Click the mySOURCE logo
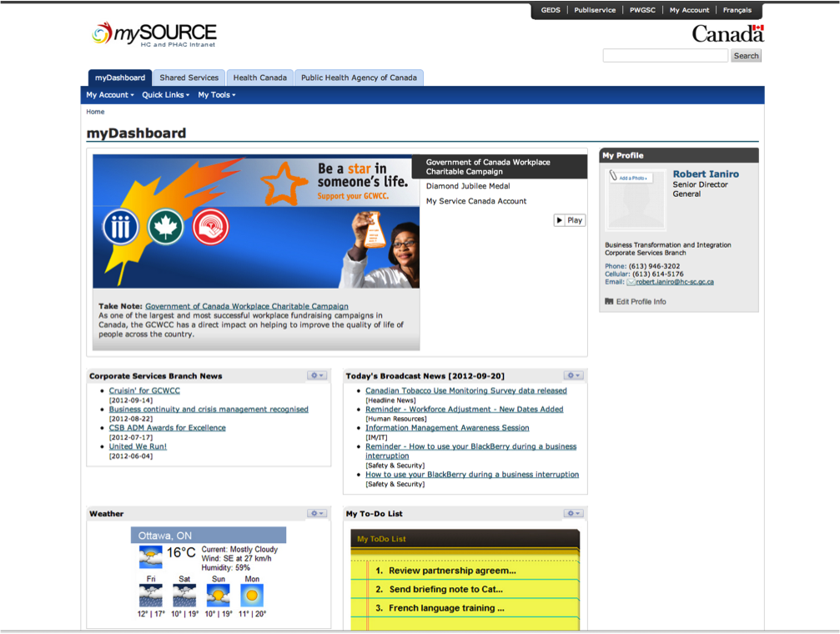 [154, 35]
